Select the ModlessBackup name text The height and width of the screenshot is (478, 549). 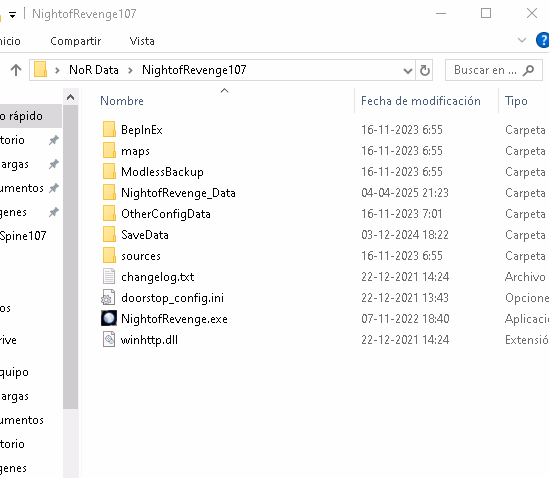162,172
